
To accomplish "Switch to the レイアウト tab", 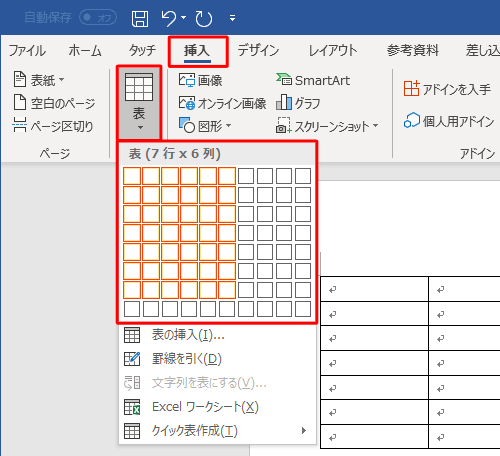I will (333, 51).
